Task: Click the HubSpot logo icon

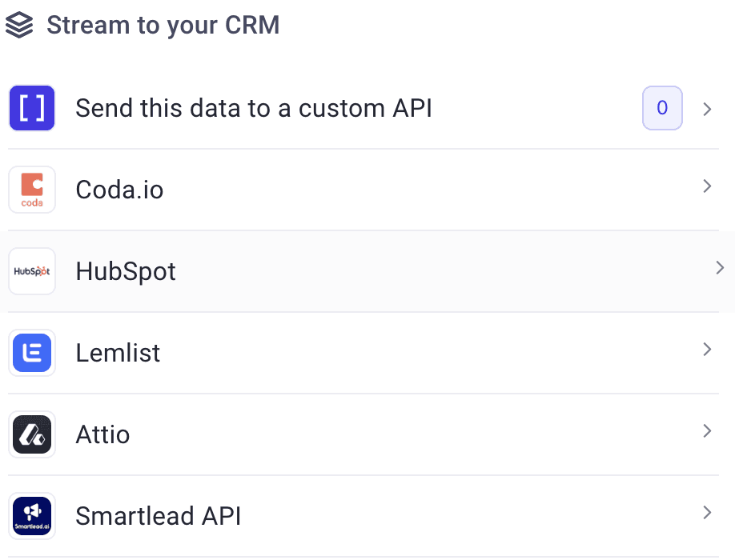Action: tap(32, 270)
